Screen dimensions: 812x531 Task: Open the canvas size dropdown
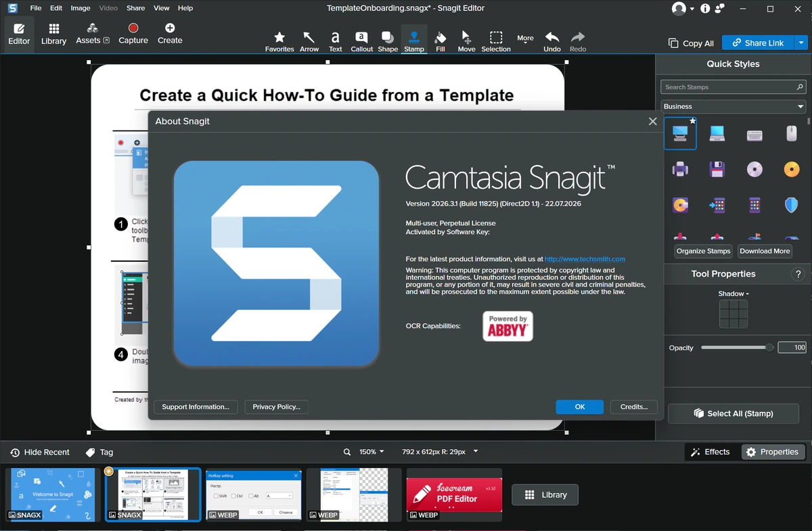pyautogui.click(x=476, y=452)
